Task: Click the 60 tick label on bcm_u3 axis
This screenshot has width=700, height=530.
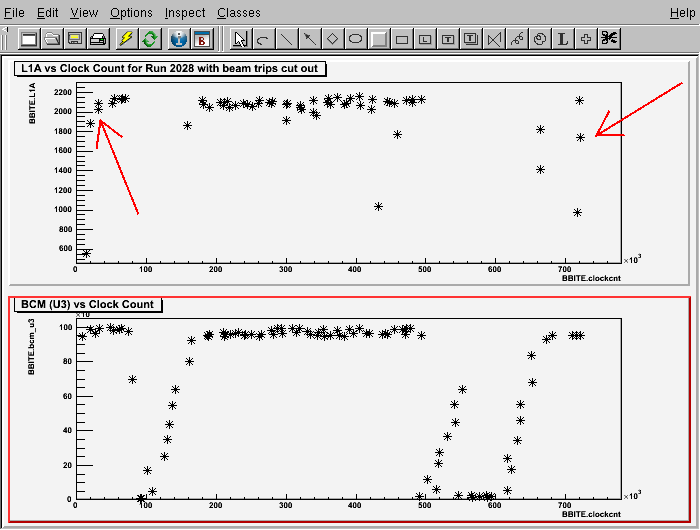Action: point(67,396)
